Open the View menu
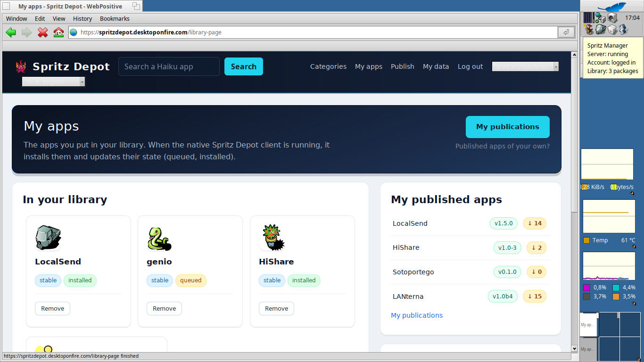The image size is (644, 362). click(x=59, y=19)
